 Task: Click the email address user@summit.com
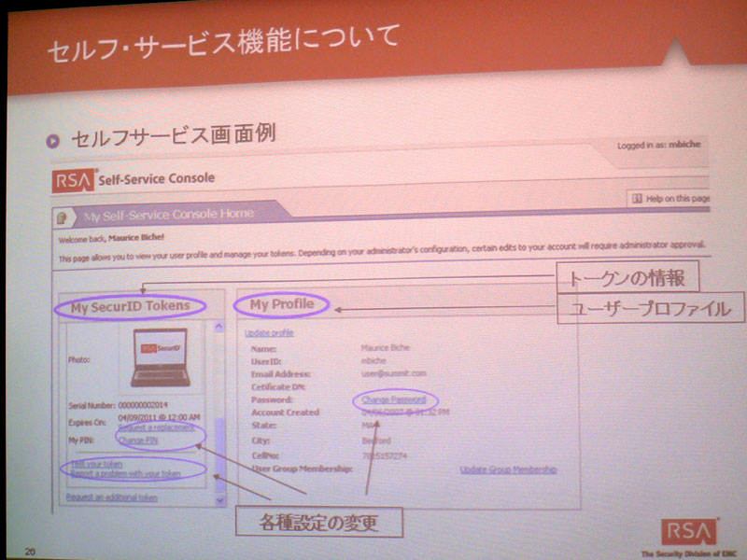[x=394, y=373]
